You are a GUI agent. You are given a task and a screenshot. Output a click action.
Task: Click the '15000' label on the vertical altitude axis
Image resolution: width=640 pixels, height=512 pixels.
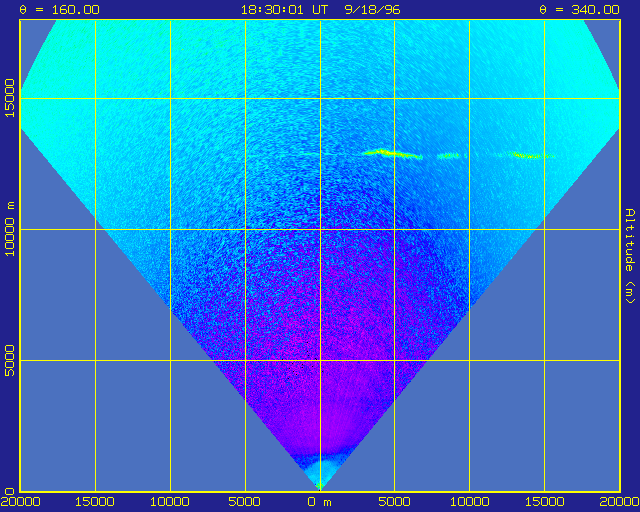click(x=9, y=98)
